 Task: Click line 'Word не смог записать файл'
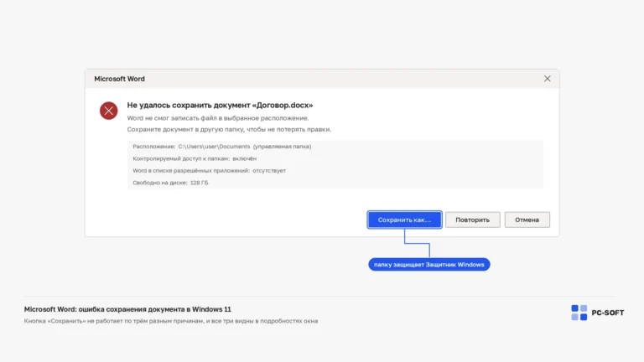tap(218, 118)
